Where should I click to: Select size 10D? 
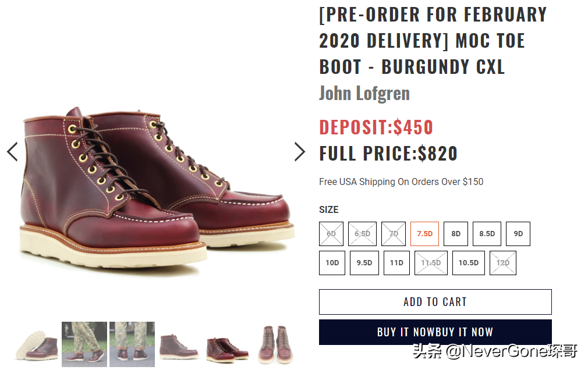click(332, 263)
